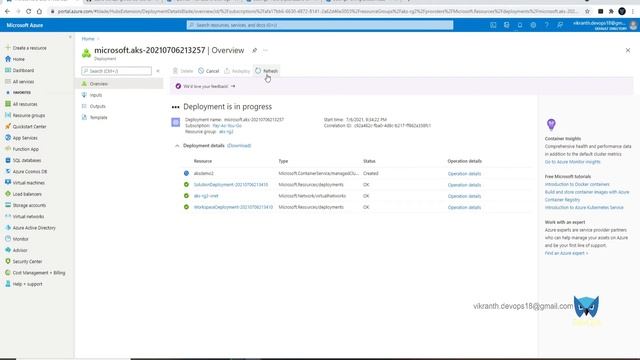This screenshot has height=360, width=640.
Task: Open the Notifications bell in header
Action: click(x=520, y=25)
